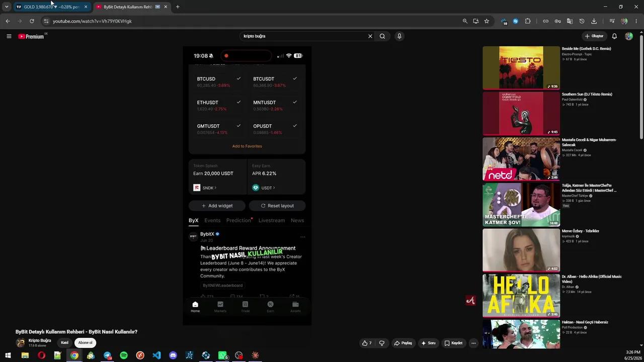
Task: Open Chrome zoom magnifier in address bar
Action: coord(465,21)
